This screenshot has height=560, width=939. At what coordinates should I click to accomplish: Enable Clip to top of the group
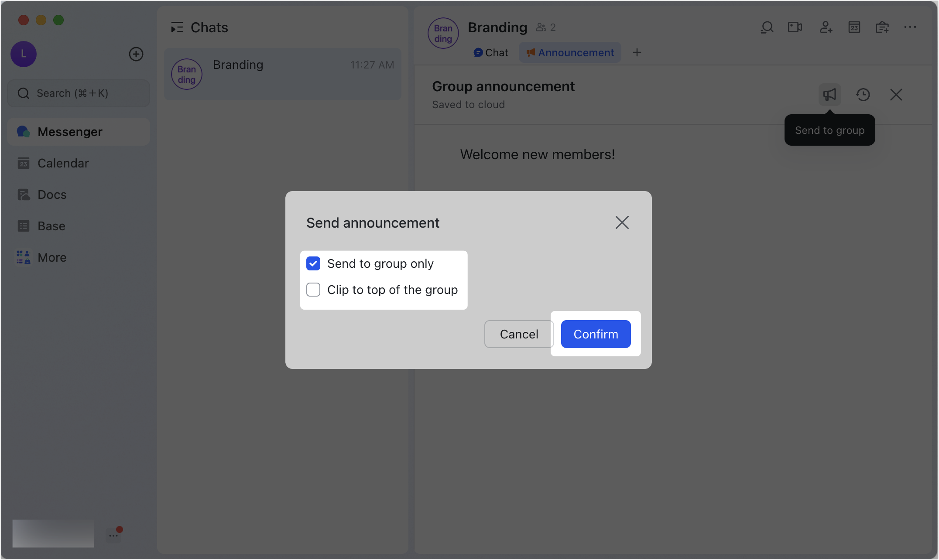pos(313,290)
